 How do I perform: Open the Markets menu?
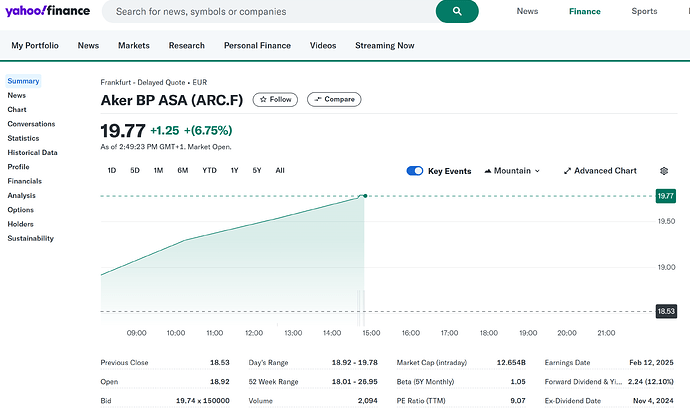134,45
